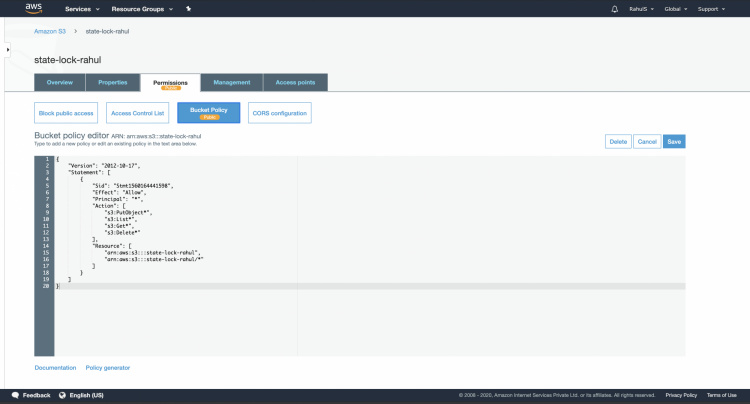Click the globe language icon
This screenshot has width=750, height=404.
(62, 395)
